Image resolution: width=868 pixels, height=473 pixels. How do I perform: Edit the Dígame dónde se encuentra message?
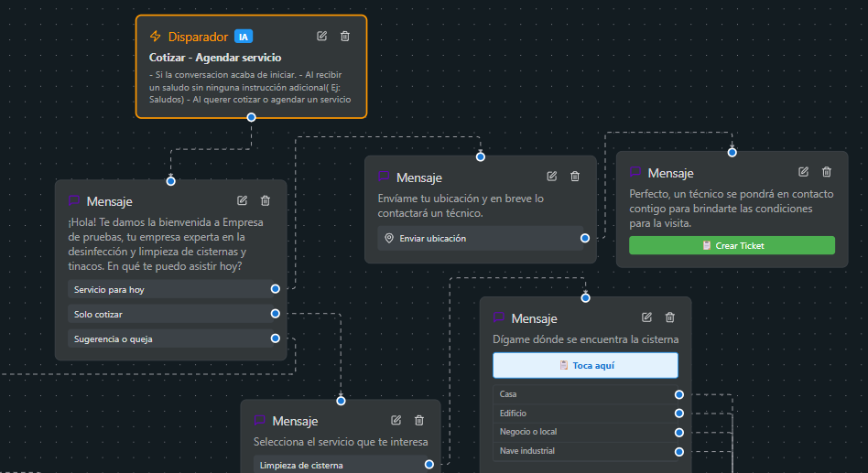646,317
